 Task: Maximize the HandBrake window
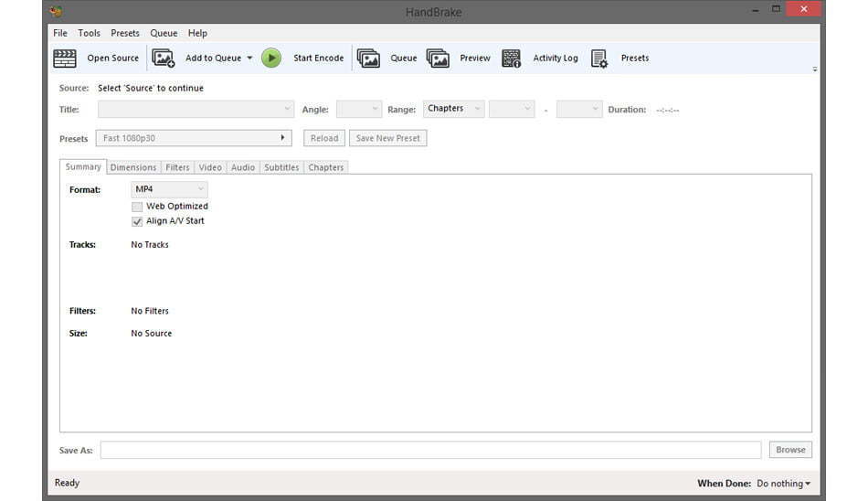(x=776, y=9)
